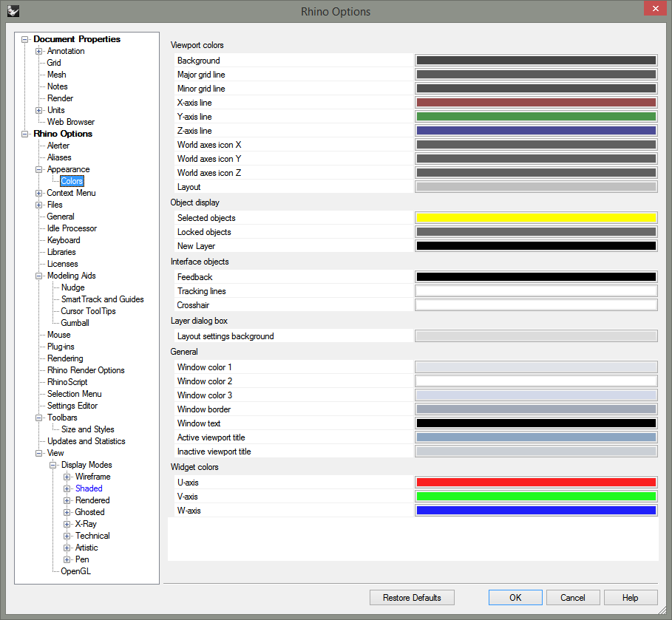Expand the Shaded display mode node
The width and height of the screenshot is (672, 620).
(x=67, y=489)
